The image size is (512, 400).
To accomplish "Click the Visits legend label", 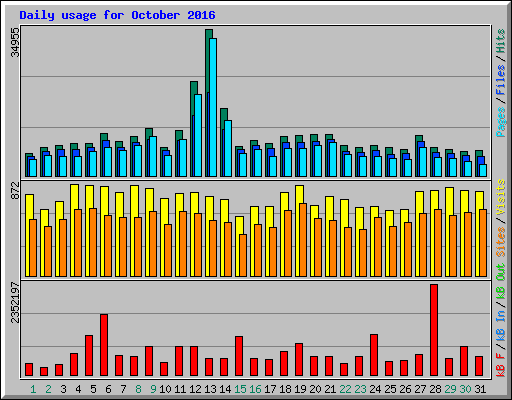I will [x=501, y=198].
